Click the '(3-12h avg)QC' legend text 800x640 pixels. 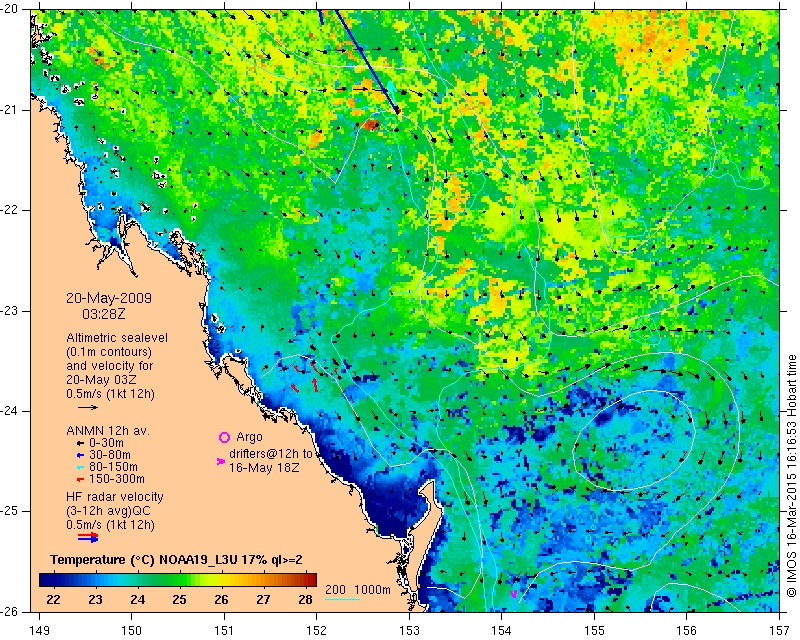[x=108, y=511]
